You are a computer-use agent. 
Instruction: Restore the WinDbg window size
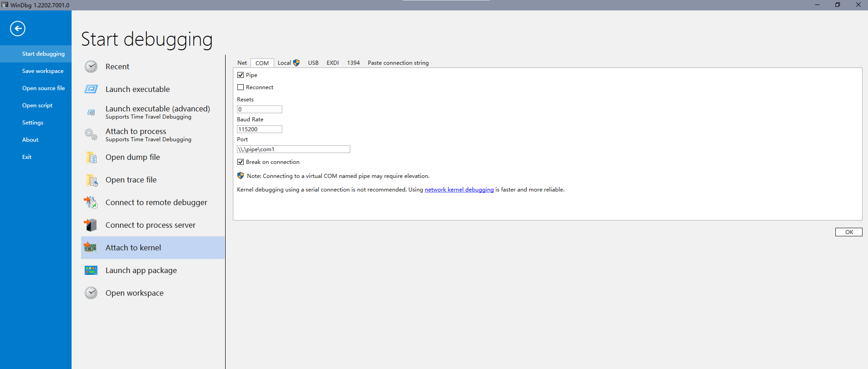[x=838, y=5]
